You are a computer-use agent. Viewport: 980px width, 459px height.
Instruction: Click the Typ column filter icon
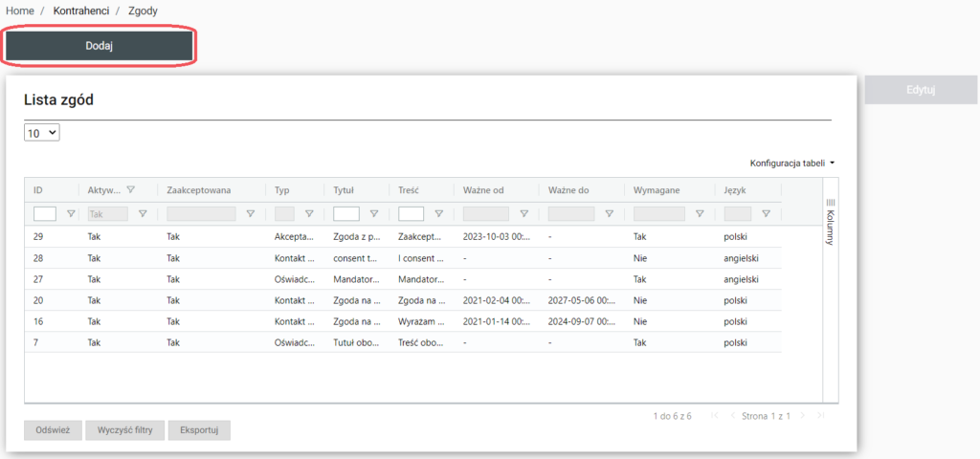click(309, 214)
